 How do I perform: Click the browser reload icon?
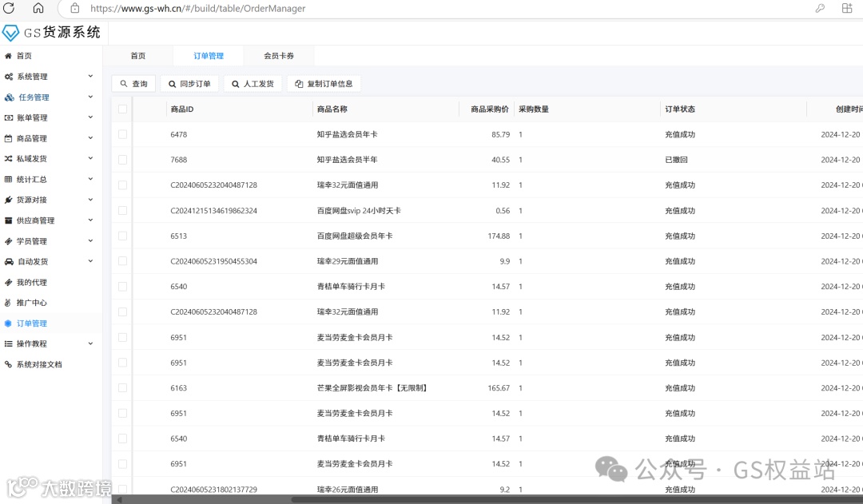[x=9, y=8]
